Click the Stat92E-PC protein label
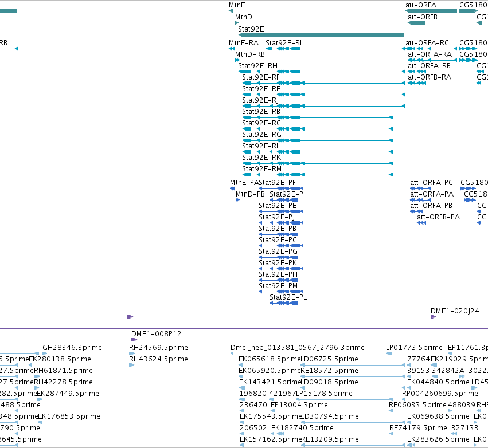This screenshot has height=448, width=488. click(278, 240)
